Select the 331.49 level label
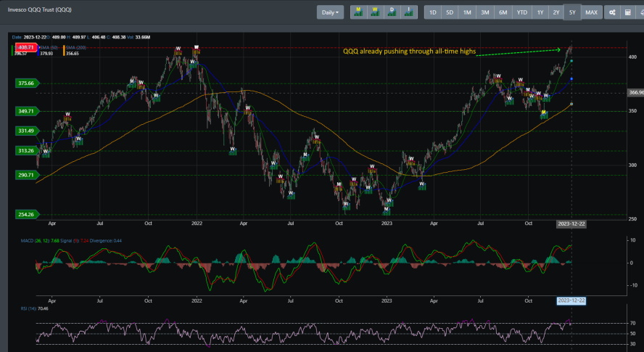 [26, 131]
